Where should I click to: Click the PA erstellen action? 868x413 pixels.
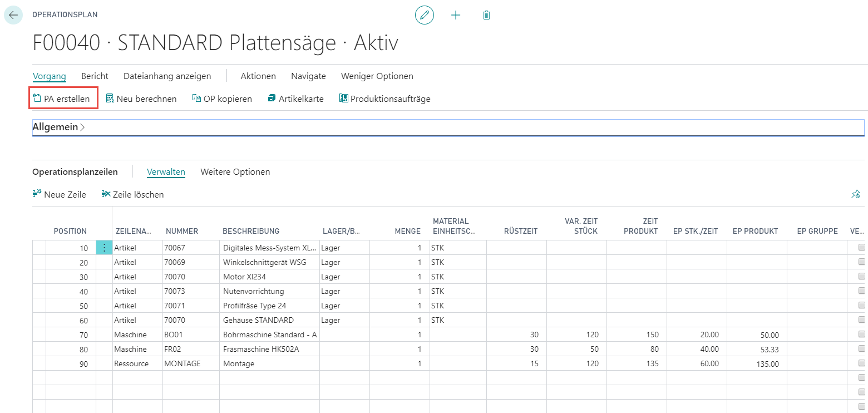[x=63, y=99]
